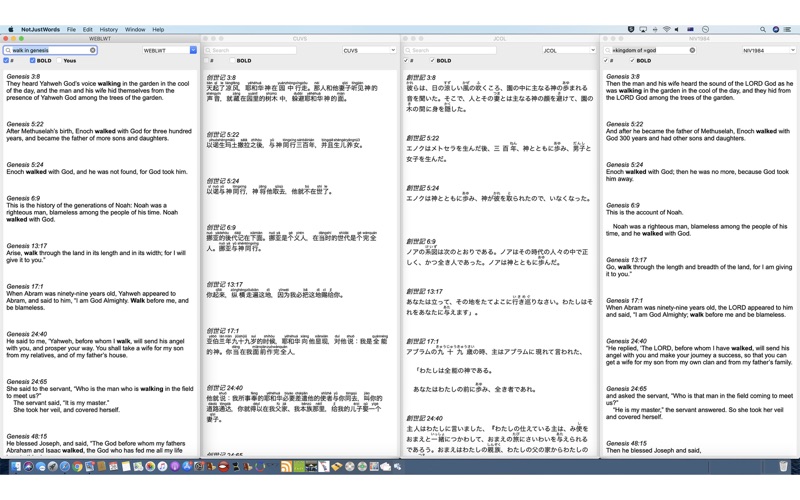Toggle BOLD checkbox in JCOL window
The width and height of the screenshot is (800, 500).
pos(432,60)
